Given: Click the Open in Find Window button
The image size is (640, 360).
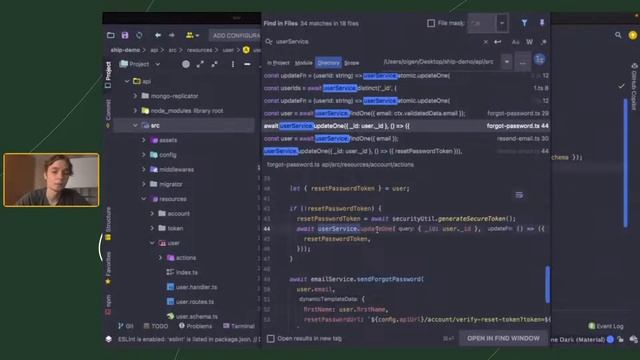Looking at the screenshot, I should pos(503,338).
